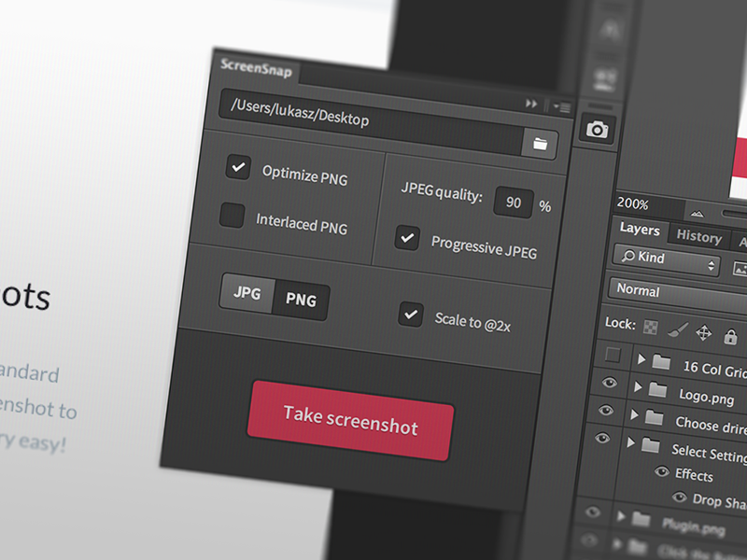Image resolution: width=747 pixels, height=560 pixels.
Task: Toggle Drop Shadow effect visibility
Action: [680, 497]
